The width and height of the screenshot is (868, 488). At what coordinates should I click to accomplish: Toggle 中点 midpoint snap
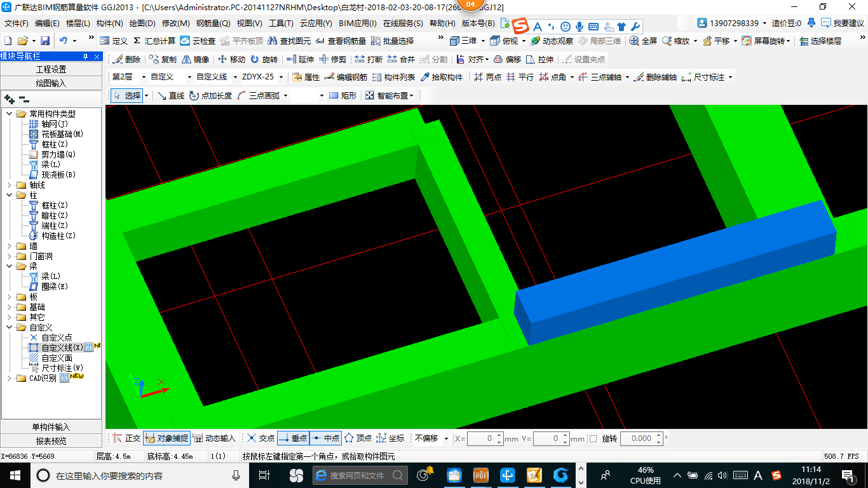coord(326,438)
